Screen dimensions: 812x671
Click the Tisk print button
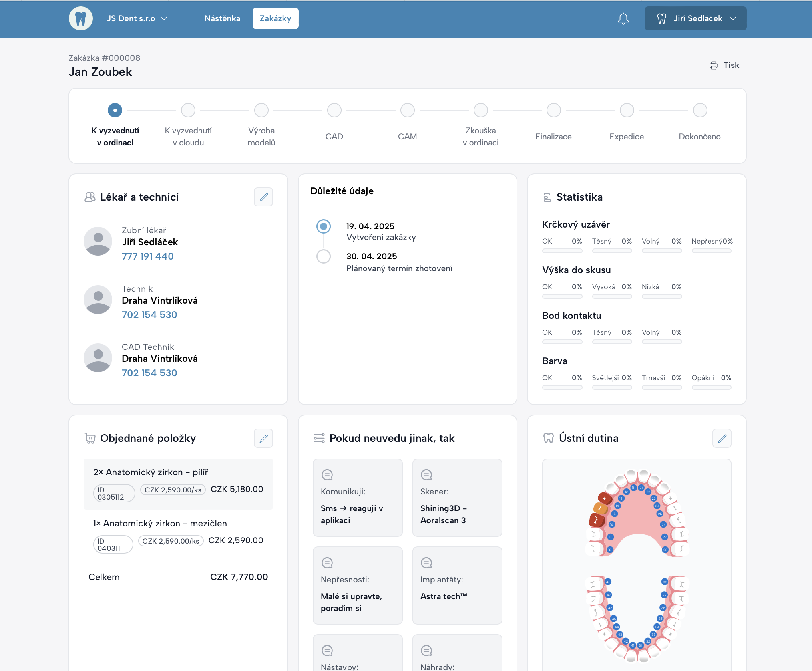[x=724, y=66]
